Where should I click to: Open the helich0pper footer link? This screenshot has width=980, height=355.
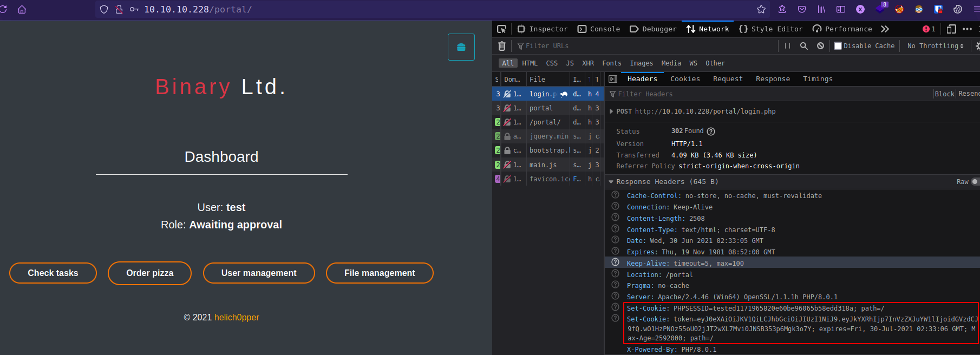(237, 318)
